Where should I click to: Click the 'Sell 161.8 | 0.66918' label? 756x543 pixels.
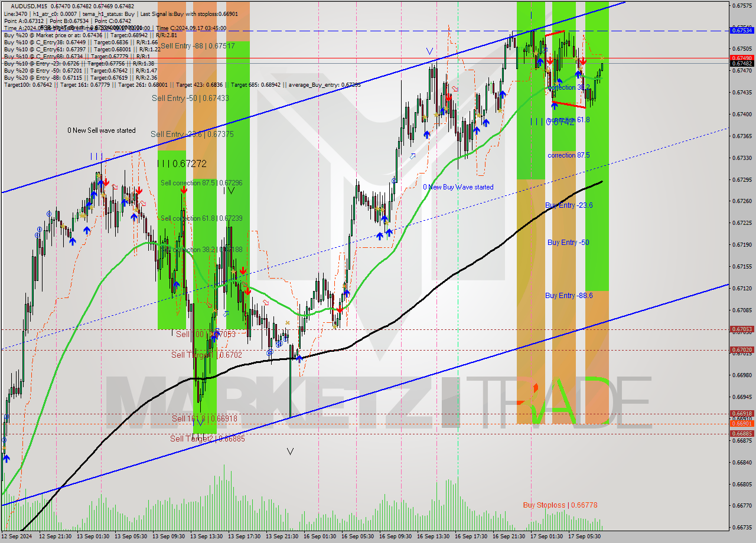point(204,418)
